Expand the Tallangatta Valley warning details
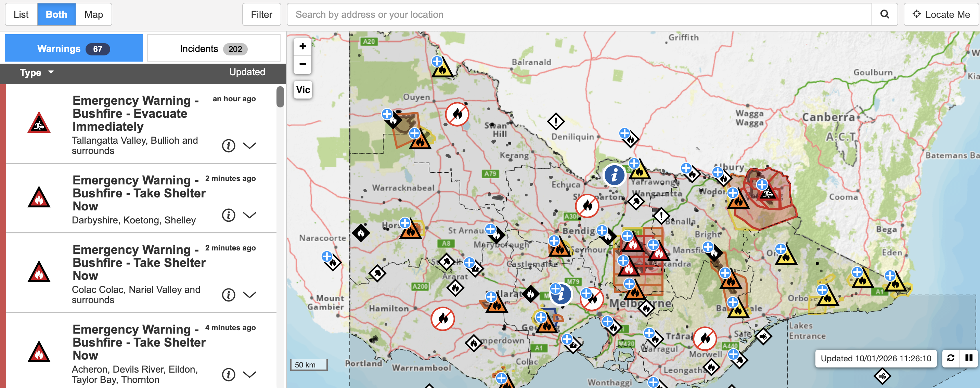 [249, 146]
